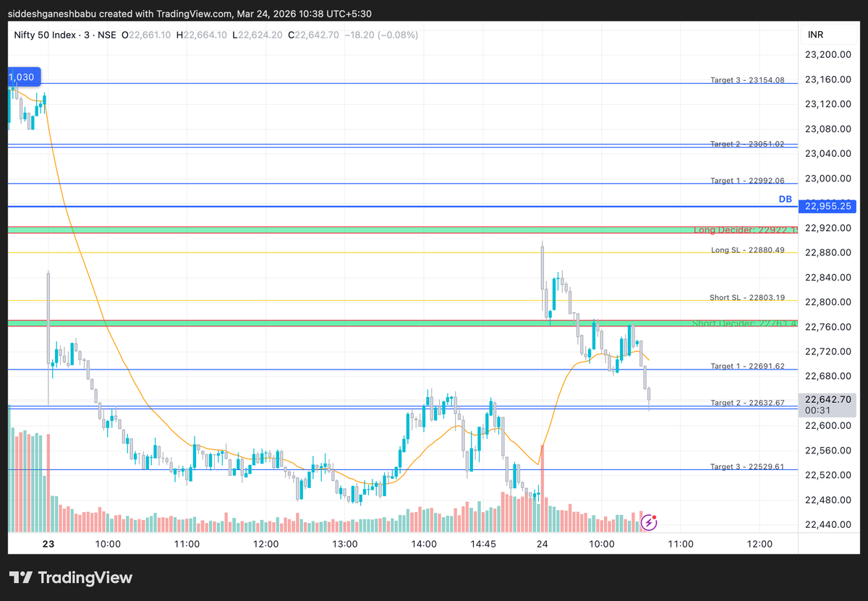Image resolution: width=868 pixels, height=601 pixels.
Task: Select the red Long Decider: 22922.19 label
Action: [746, 230]
